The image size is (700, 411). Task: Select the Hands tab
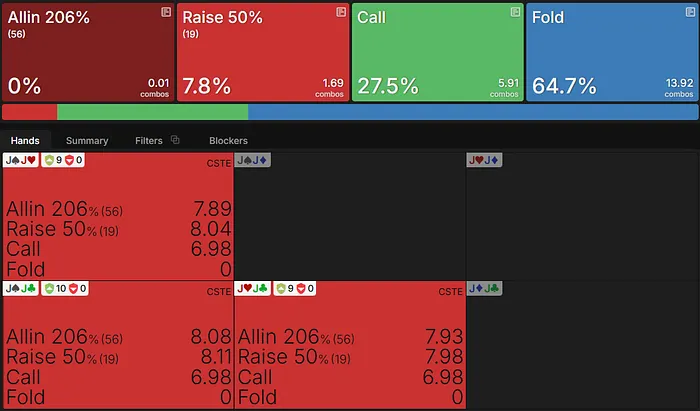pyautogui.click(x=25, y=141)
